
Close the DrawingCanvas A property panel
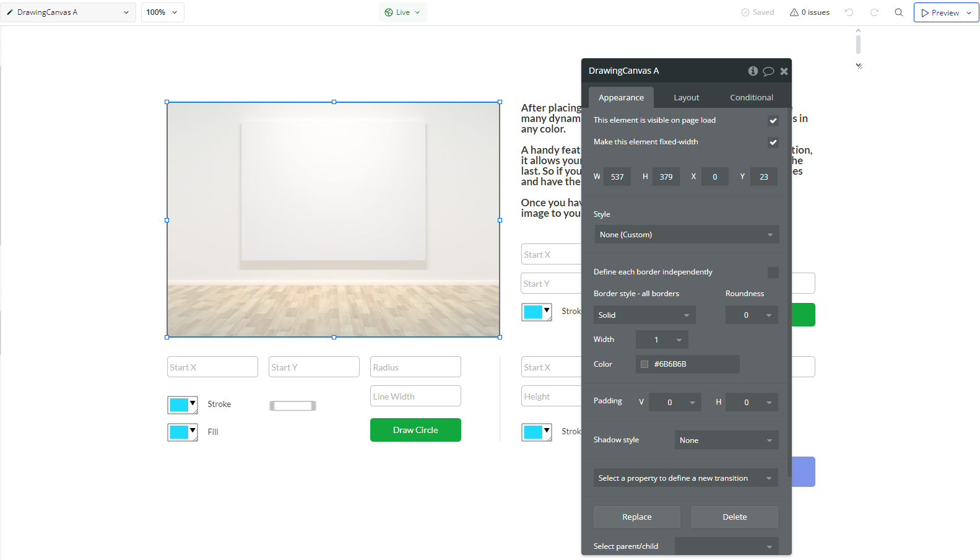pyautogui.click(x=784, y=71)
